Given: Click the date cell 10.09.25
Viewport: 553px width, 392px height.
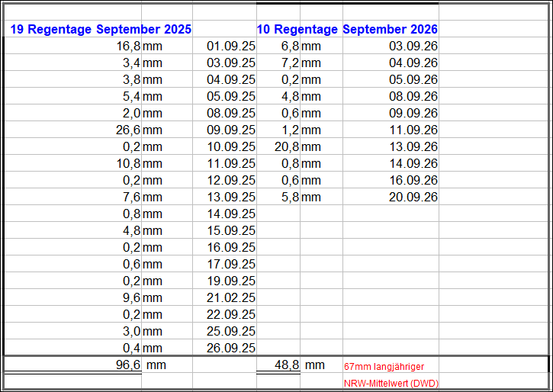Looking at the screenshot, I should click(x=231, y=146).
